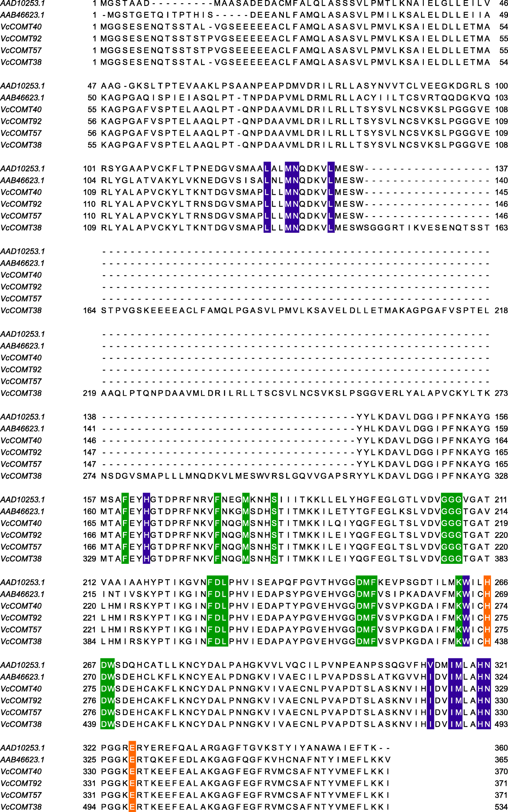Click the AAD10253.1 label in the row starting at 47
The width and height of the screenshot is (508, 812).
(x=23, y=86)
